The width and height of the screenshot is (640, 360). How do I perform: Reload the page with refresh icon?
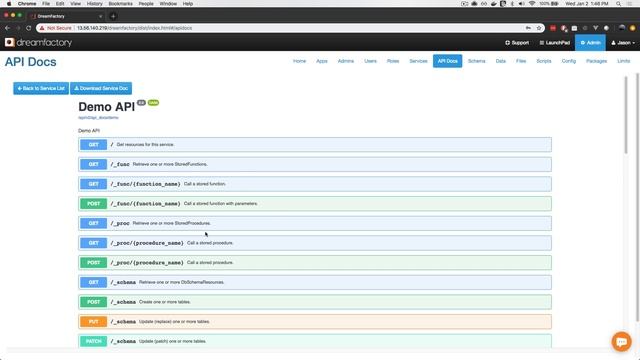point(29,28)
